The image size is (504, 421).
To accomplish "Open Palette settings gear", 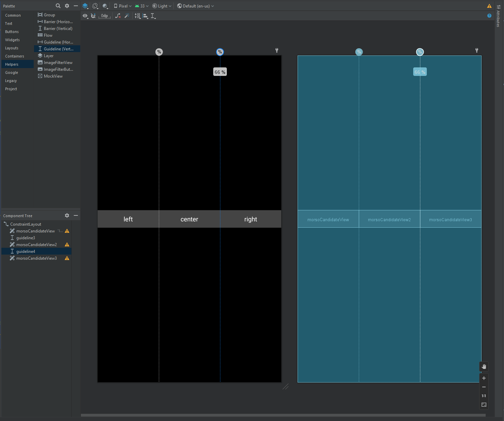I will [67, 6].
